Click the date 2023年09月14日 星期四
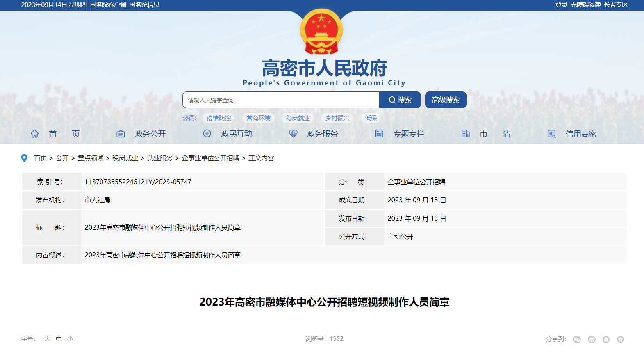 (x=54, y=5)
